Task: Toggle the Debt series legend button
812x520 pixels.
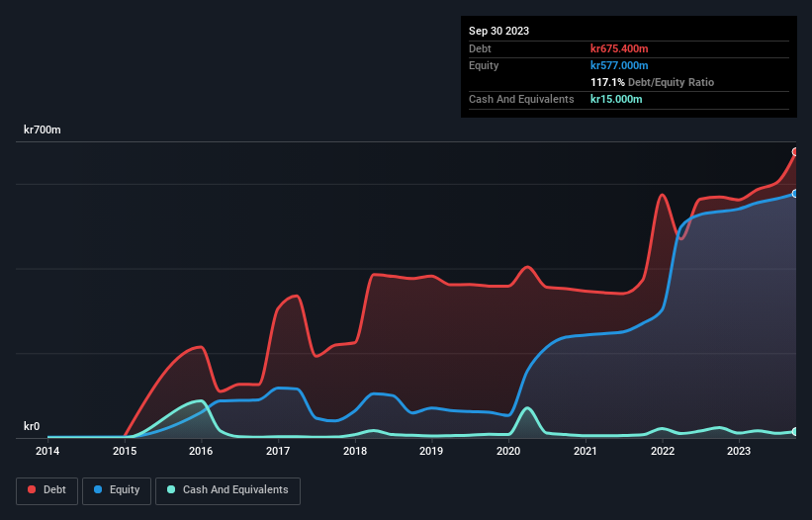Action: [x=46, y=490]
